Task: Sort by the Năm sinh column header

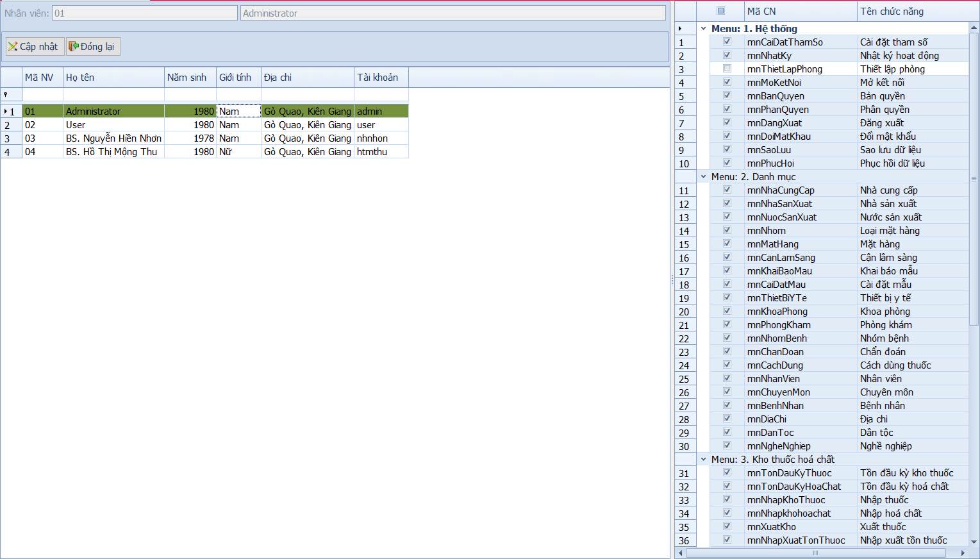Action: click(190, 77)
